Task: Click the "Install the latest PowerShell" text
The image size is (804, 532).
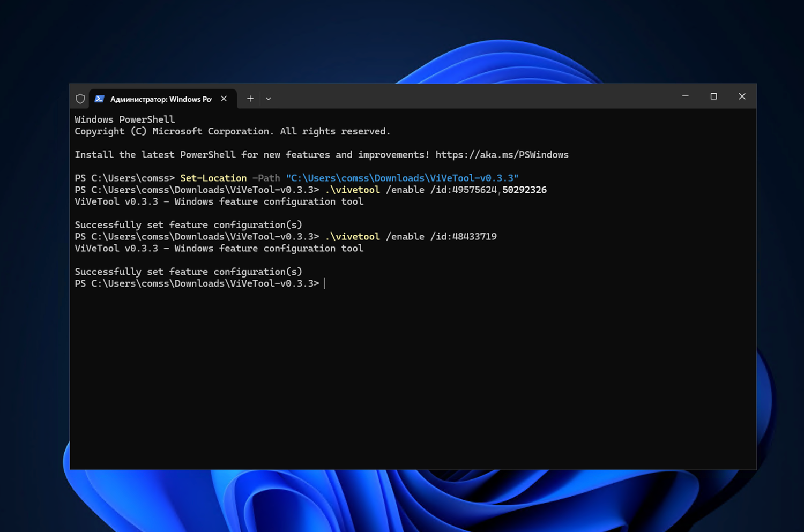Action: click(155, 155)
